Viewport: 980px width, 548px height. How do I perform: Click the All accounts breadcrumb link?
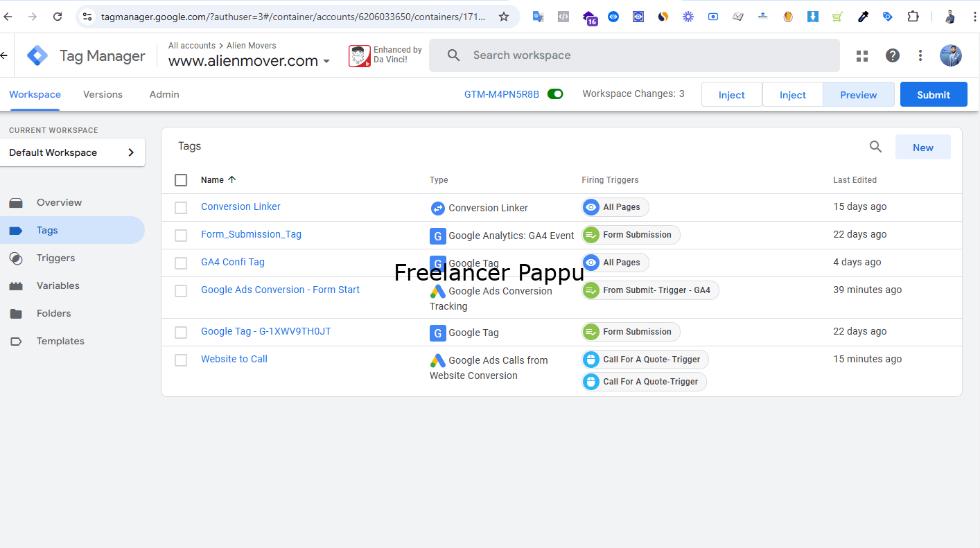point(192,46)
